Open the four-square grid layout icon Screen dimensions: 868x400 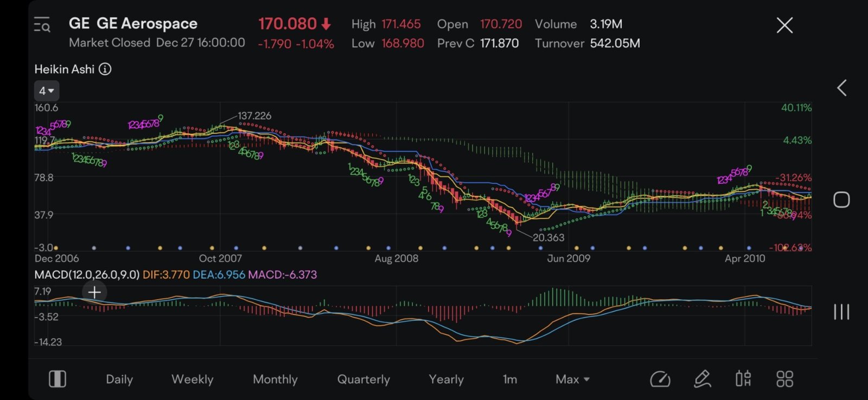(x=785, y=379)
